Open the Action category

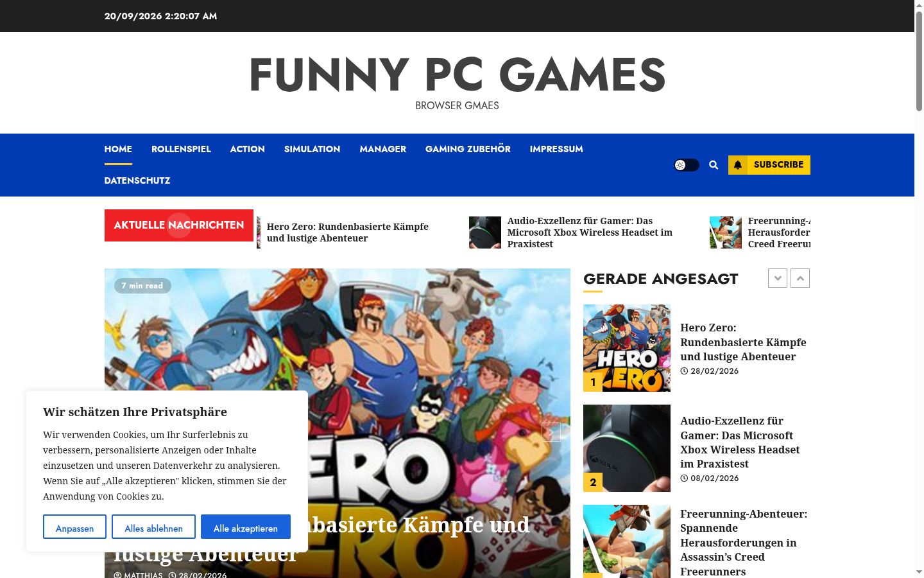pyautogui.click(x=248, y=149)
